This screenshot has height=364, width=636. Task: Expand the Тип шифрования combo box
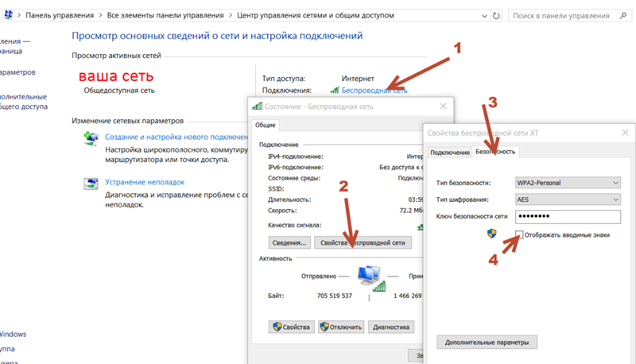pos(568,199)
